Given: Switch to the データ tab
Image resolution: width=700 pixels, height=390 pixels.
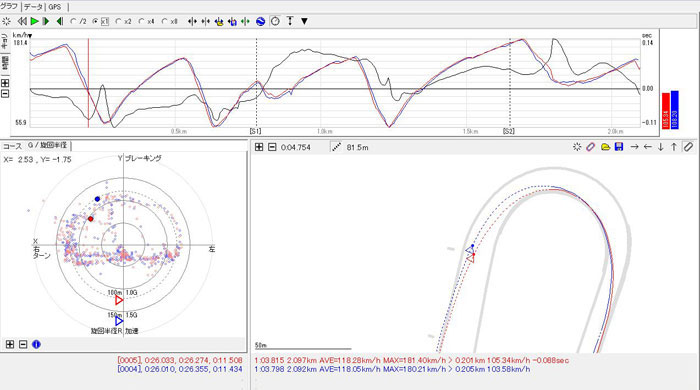Looking at the screenshot, I should click(x=33, y=7).
